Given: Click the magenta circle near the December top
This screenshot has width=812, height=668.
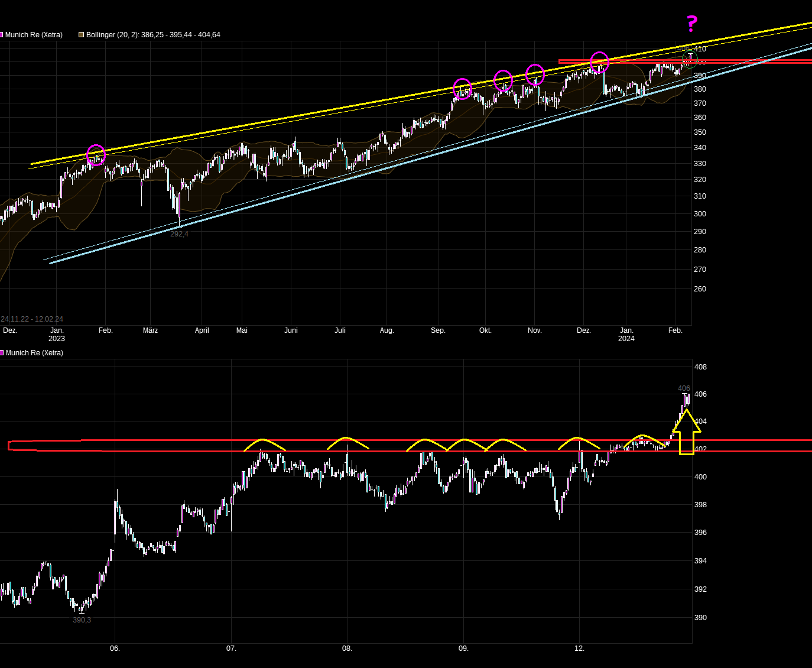Looking at the screenshot, I should (599, 61).
